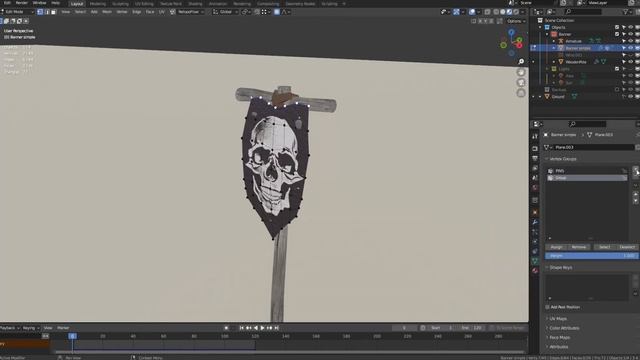
Task: Open Physics Properties tab icon
Action: 535,242
